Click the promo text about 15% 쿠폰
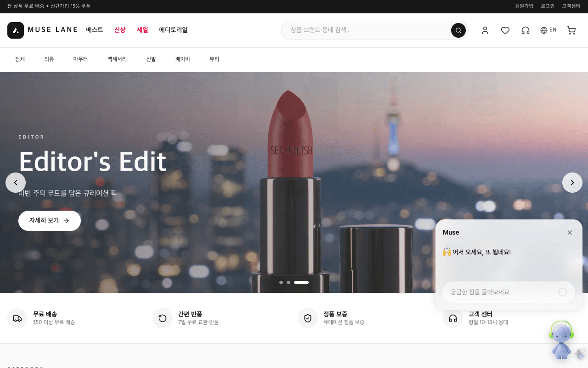The width and height of the screenshot is (588, 368). point(49,6)
